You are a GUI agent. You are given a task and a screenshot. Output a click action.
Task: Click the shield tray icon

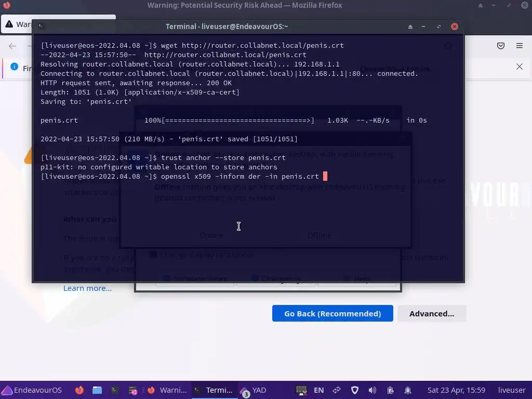[354, 390]
